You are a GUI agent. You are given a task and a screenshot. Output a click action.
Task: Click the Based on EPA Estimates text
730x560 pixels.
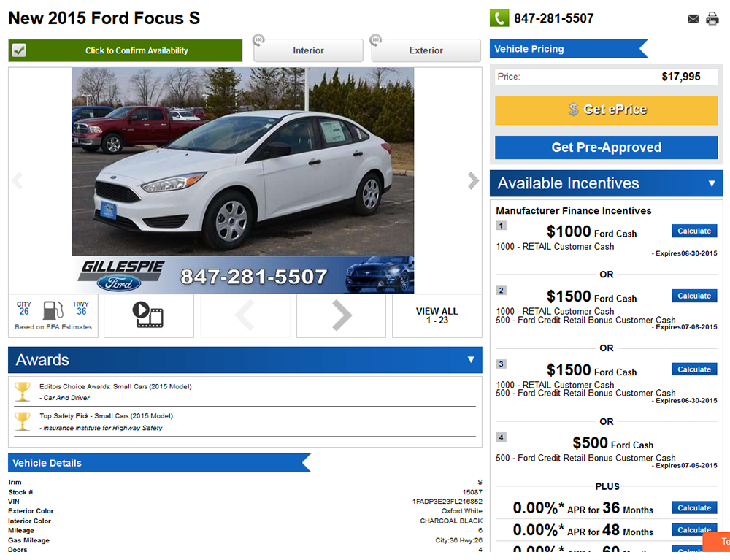click(x=53, y=327)
